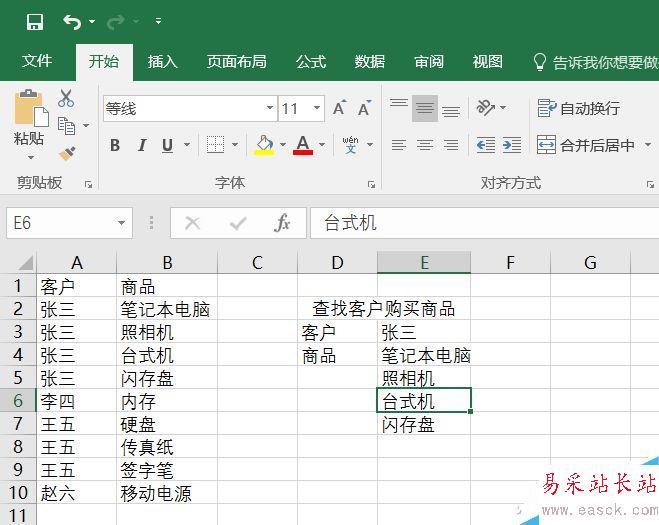This screenshot has height=525, width=659.
Task: Toggle Bottom Align icon
Action: (451, 111)
